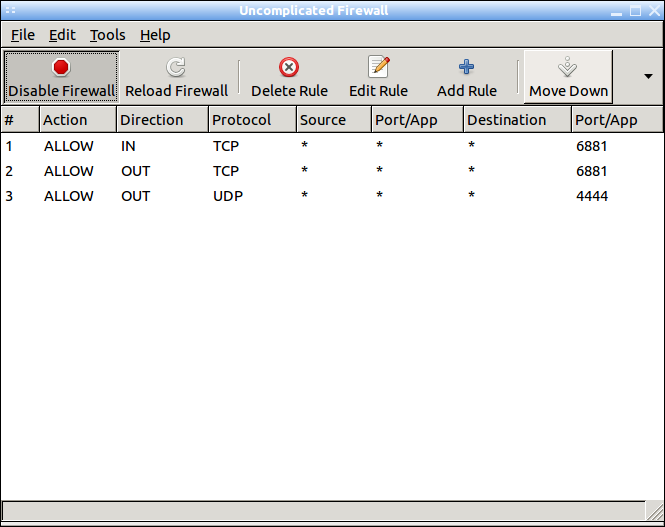The image size is (665, 527).
Task: Open the Edit menu
Action: tap(62, 35)
